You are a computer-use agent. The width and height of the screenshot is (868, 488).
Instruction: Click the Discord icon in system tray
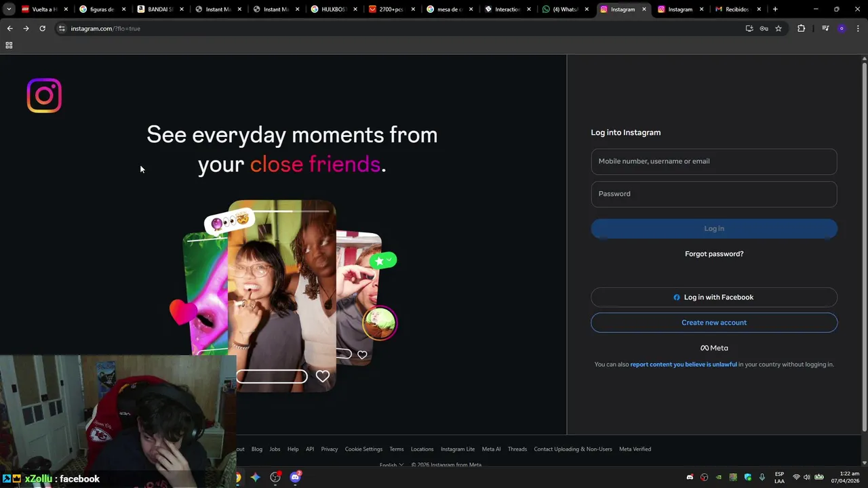click(690, 477)
